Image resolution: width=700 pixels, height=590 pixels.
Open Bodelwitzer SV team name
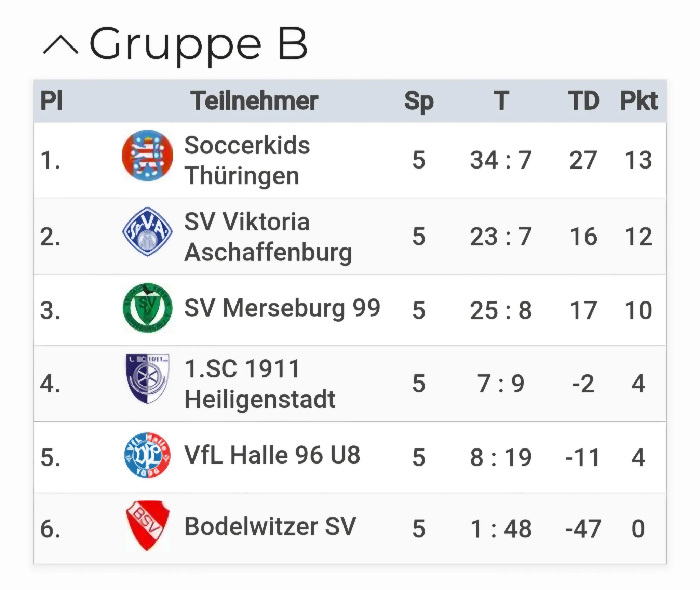[x=270, y=526]
